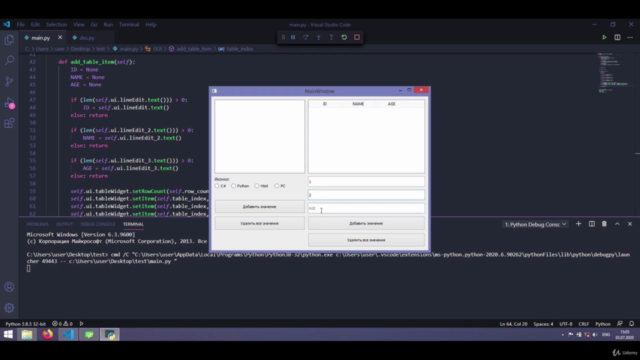Open the Extensions view
Viewport: 640px width, 360px height.
click(x=9, y=123)
